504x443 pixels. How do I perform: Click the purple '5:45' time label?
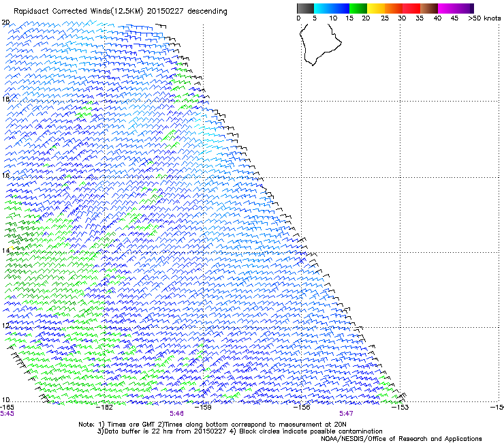click(x=7, y=414)
